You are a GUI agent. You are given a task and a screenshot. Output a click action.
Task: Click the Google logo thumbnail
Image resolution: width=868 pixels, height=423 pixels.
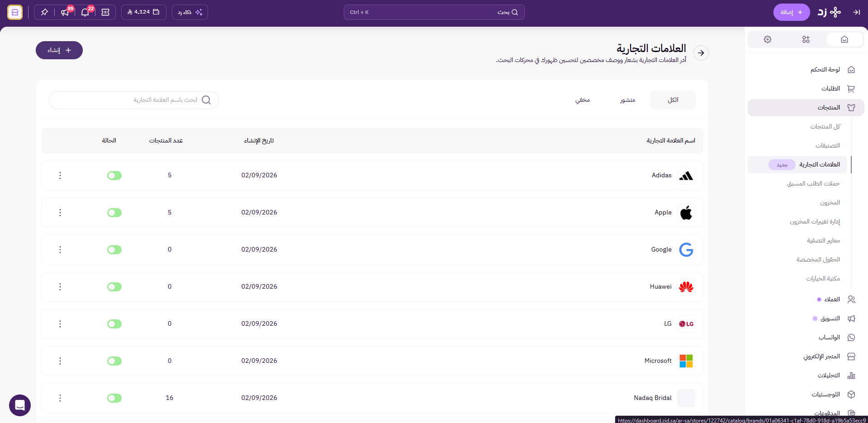pos(686,250)
